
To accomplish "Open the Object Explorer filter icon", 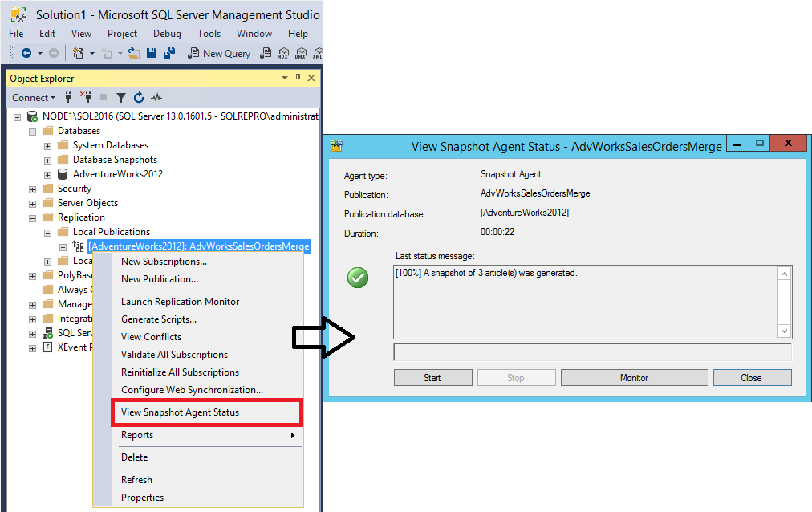I will 120,97.
